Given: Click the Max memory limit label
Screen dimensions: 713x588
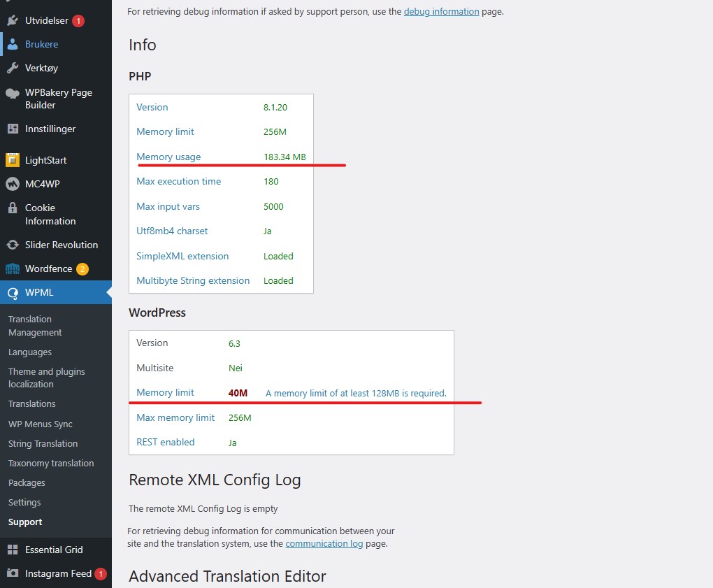Looking at the screenshot, I should (x=175, y=417).
